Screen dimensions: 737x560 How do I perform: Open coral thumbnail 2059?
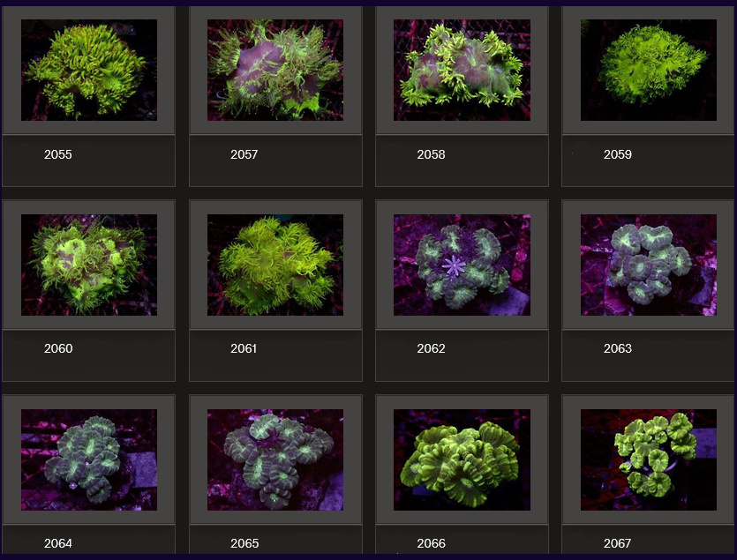[649, 70]
